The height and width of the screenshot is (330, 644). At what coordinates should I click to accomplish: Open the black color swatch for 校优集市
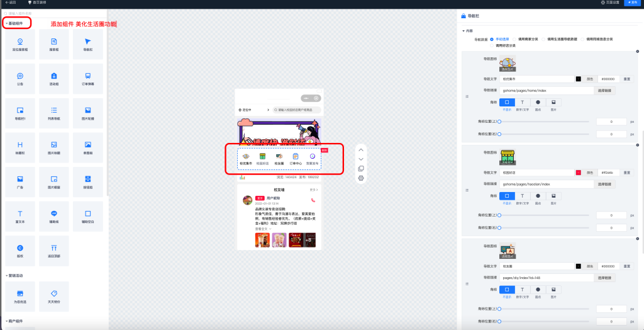578,79
